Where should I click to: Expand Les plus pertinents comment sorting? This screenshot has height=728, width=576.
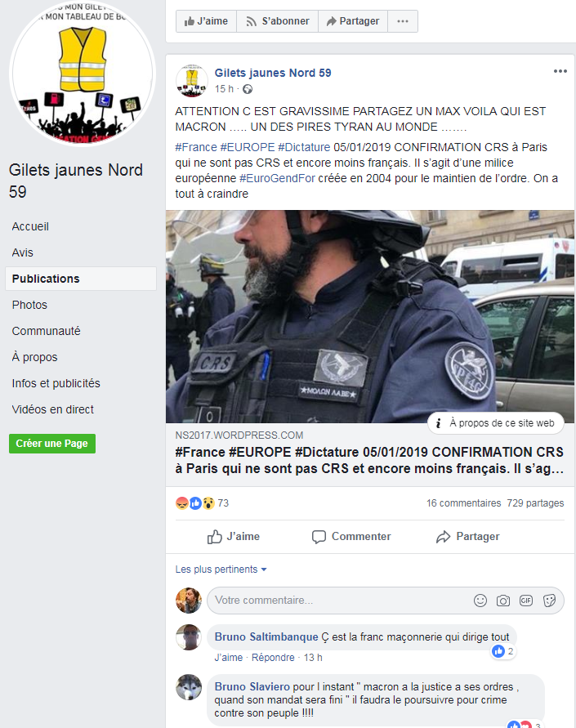(x=221, y=569)
